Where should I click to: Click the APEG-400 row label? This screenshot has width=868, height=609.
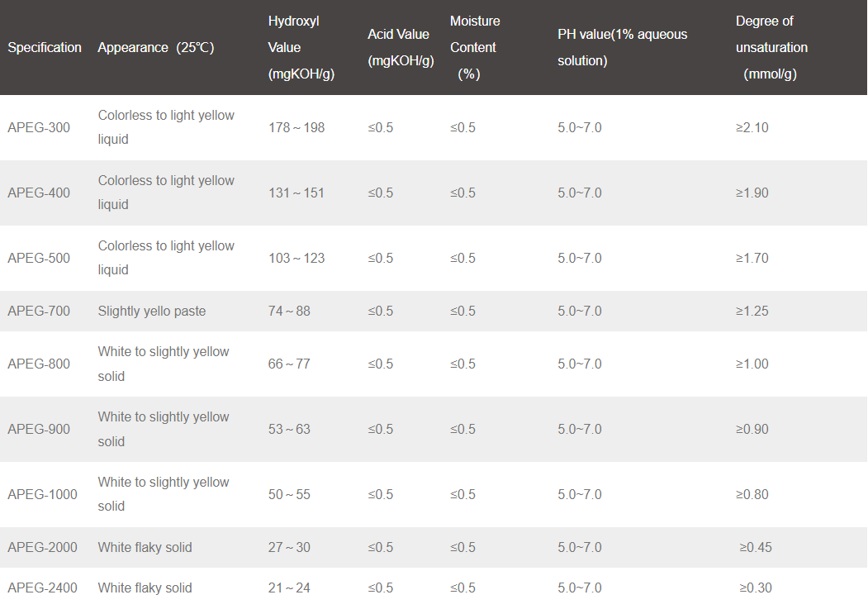pos(39,193)
